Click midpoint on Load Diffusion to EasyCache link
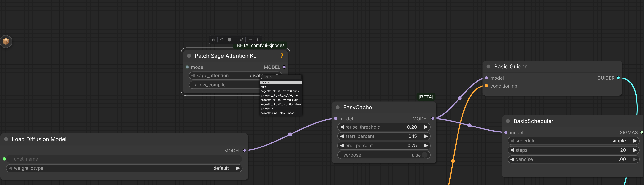Image resolution: width=644 pixels, height=185 pixels. 290,134
